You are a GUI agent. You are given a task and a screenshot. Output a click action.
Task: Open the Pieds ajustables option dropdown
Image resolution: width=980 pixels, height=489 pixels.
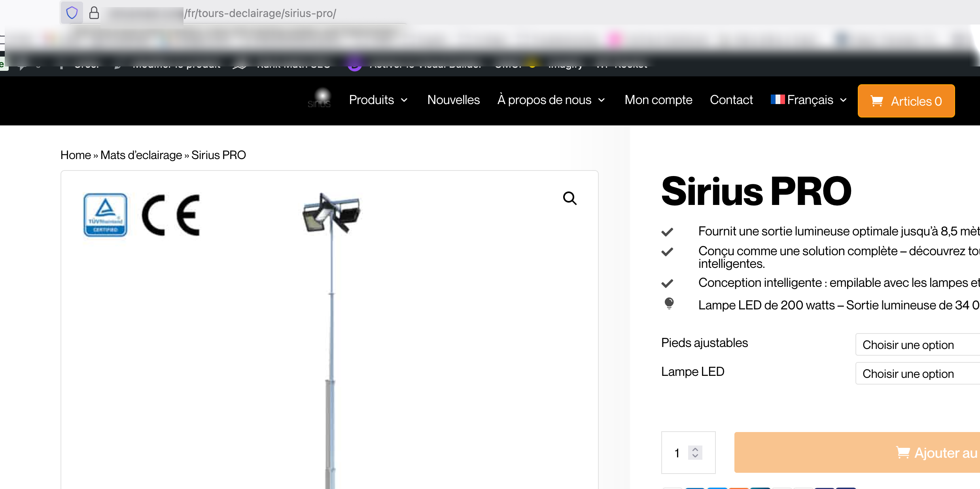918,345
